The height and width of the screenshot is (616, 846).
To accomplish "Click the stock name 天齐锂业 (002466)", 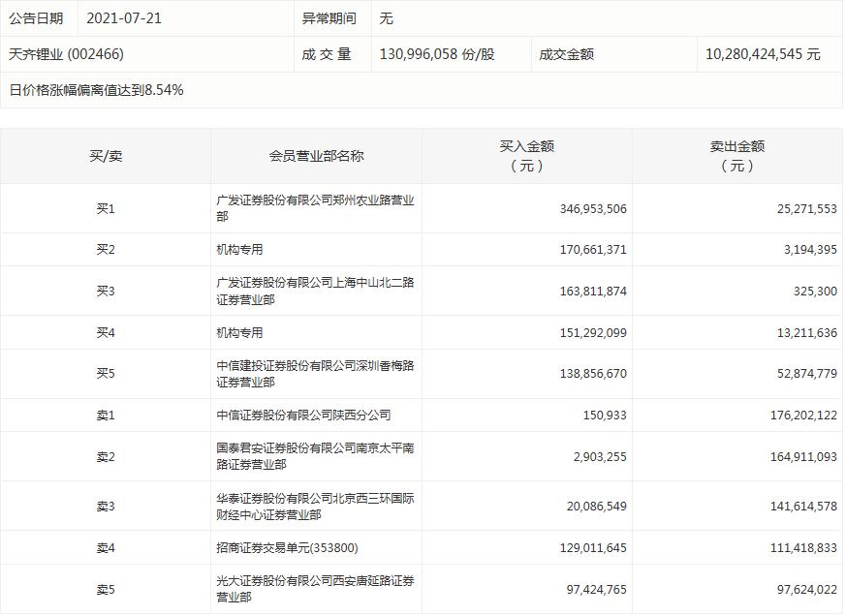I will pyautogui.click(x=66, y=54).
